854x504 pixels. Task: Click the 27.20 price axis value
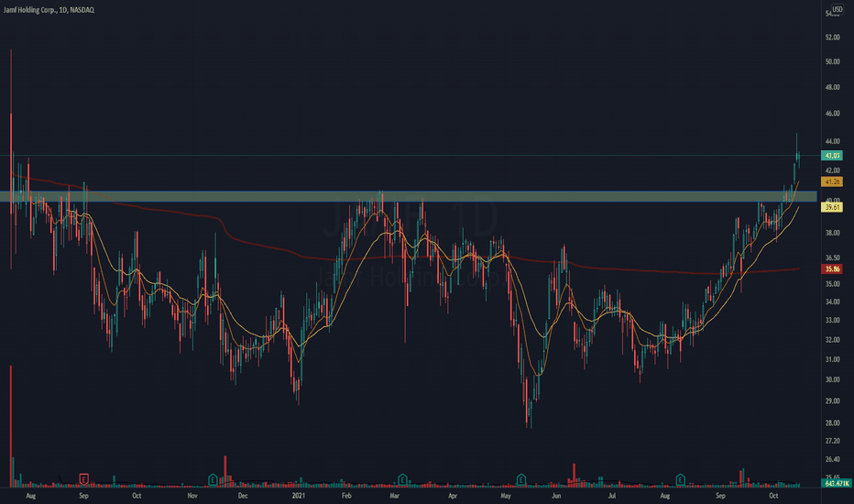pyautogui.click(x=832, y=440)
